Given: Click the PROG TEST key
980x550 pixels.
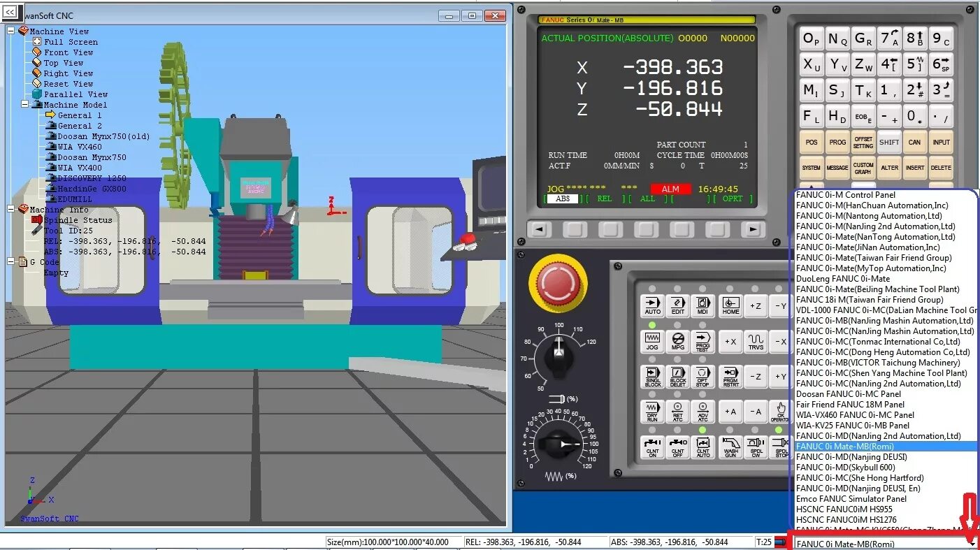Looking at the screenshot, I should 702,342.
